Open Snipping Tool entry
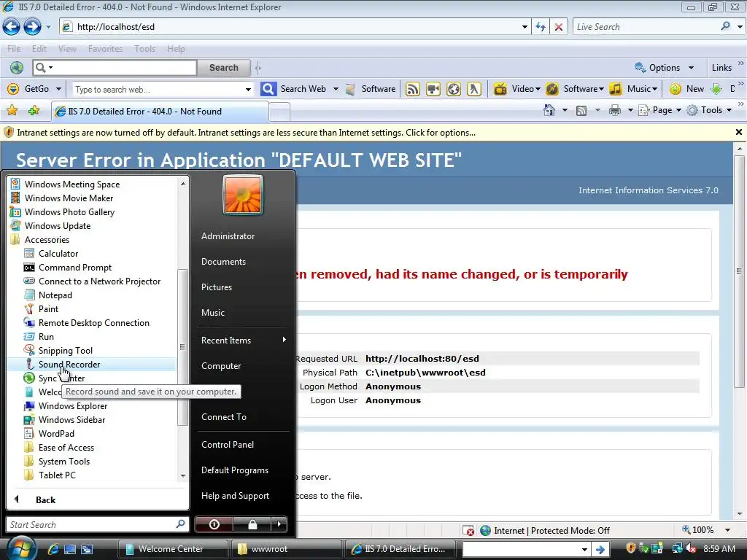This screenshot has height=560, width=747. (66, 351)
